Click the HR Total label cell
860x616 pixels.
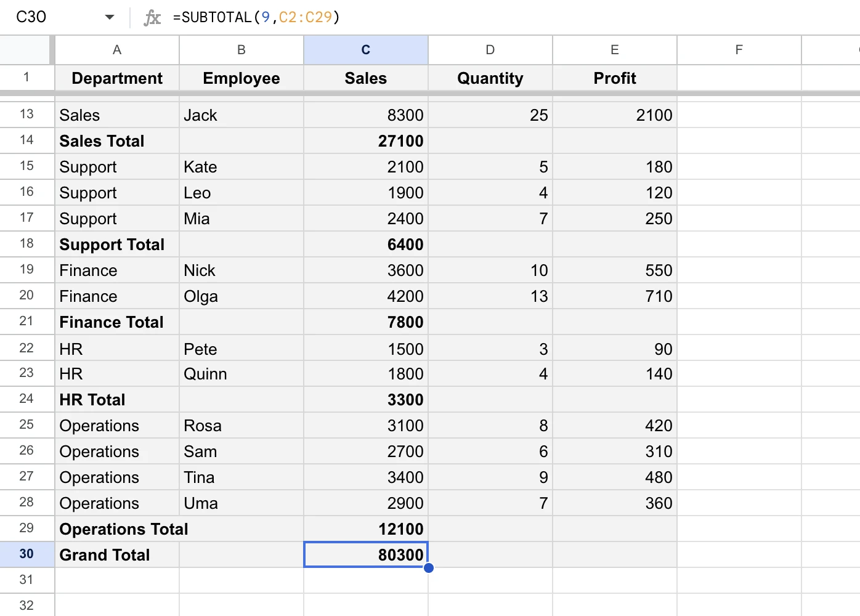[117, 400]
